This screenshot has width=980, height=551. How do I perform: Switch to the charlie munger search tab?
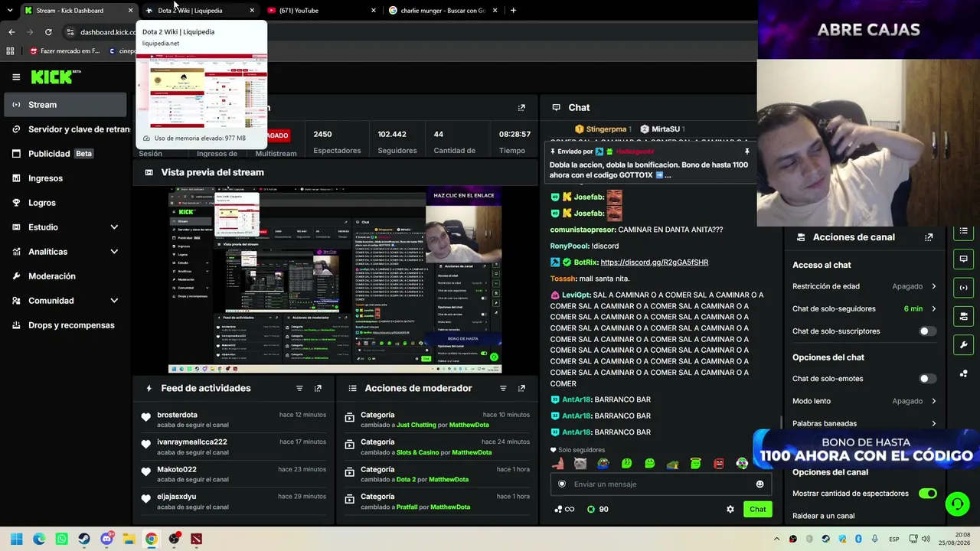(443, 11)
